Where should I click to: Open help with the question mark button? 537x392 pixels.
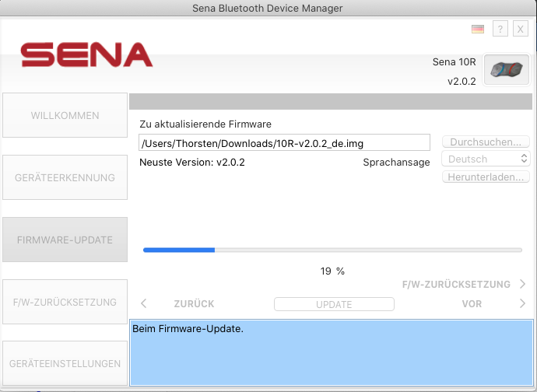[x=500, y=29]
